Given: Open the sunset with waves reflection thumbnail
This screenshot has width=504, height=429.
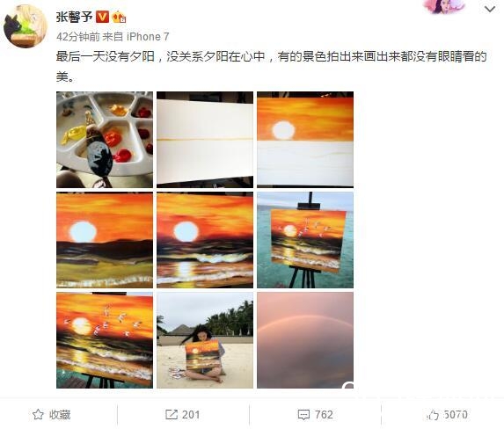Looking at the screenshot, I should [x=205, y=240].
